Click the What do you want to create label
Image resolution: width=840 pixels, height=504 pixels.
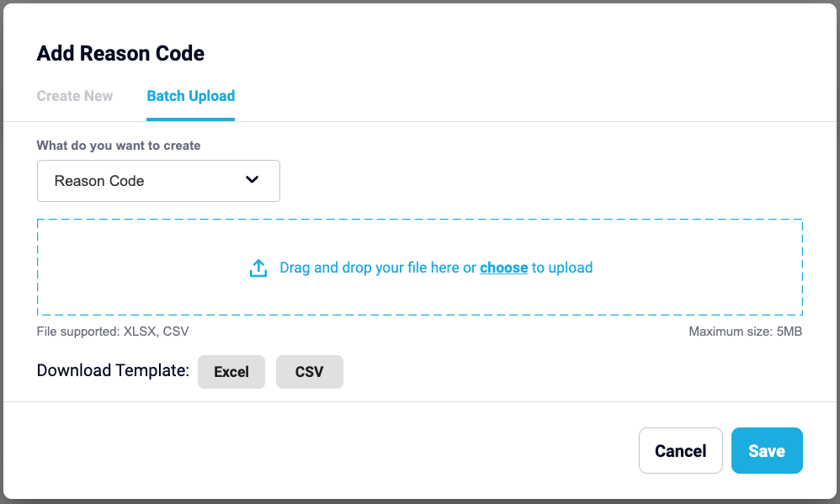point(119,146)
